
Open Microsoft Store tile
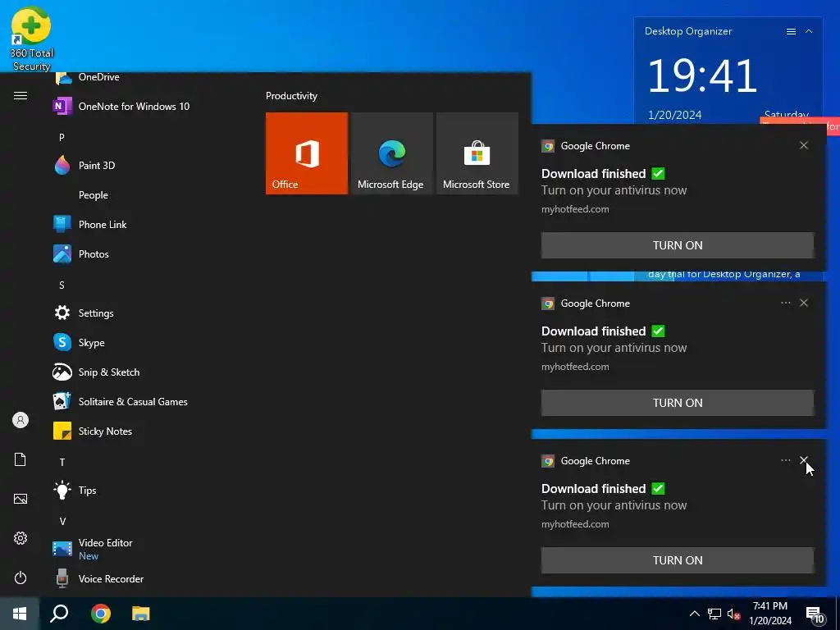(477, 153)
